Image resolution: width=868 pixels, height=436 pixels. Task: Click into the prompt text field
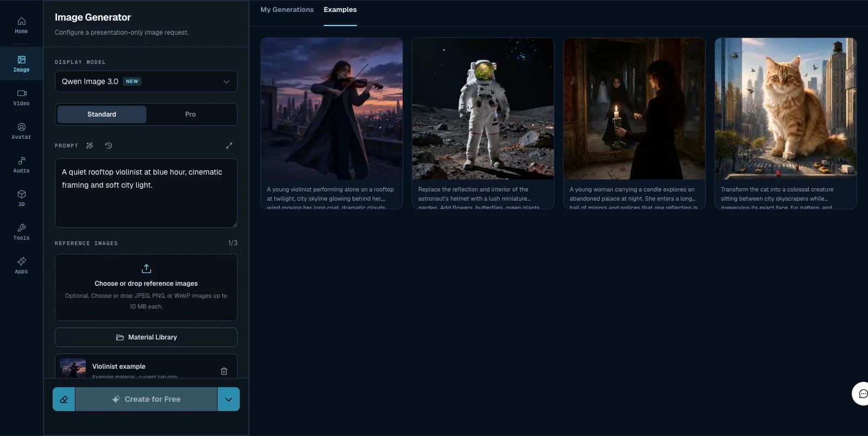click(146, 193)
